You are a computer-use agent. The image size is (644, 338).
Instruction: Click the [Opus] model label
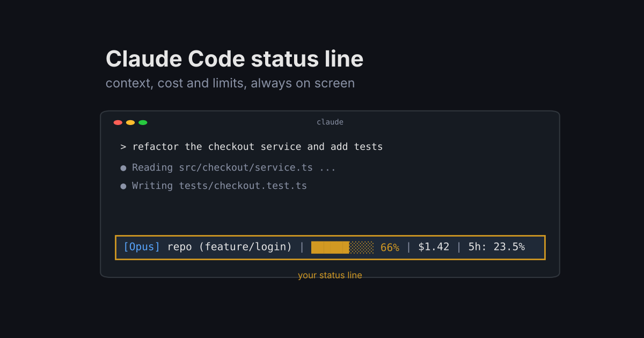tap(142, 247)
